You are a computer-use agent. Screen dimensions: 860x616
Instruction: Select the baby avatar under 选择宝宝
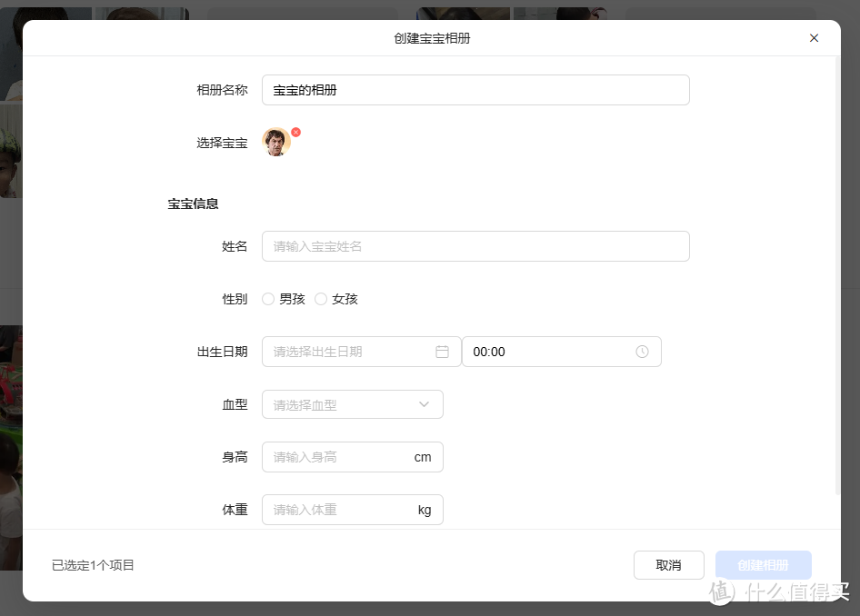(276, 142)
